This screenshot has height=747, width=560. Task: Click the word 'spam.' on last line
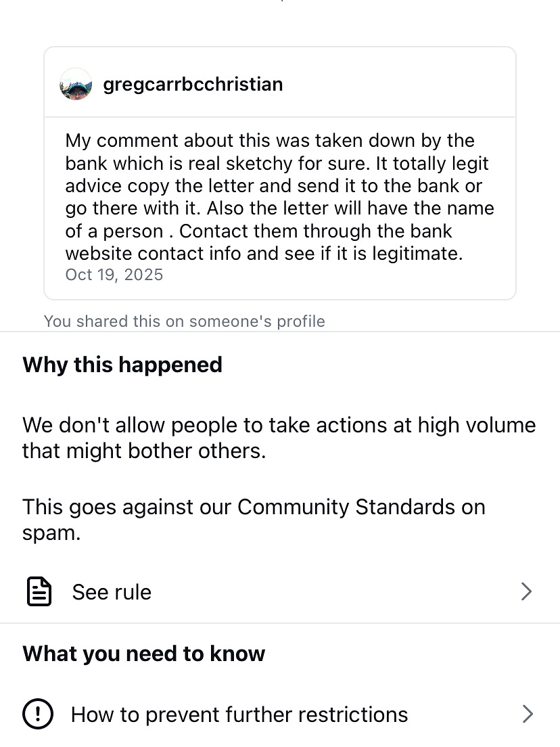click(x=51, y=533)
